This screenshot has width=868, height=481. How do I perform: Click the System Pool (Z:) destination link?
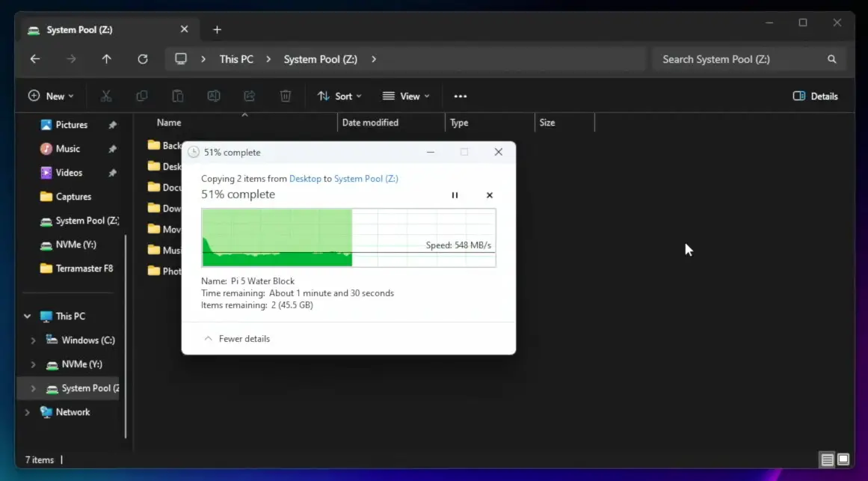click(366, 179)
